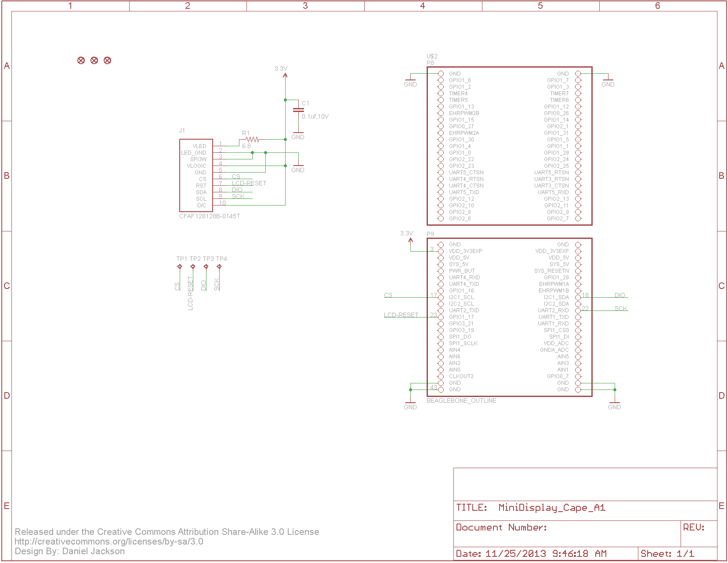Click the DIO net label on pin 18
The height and width of the screenshot is (563, 728).
620,295
